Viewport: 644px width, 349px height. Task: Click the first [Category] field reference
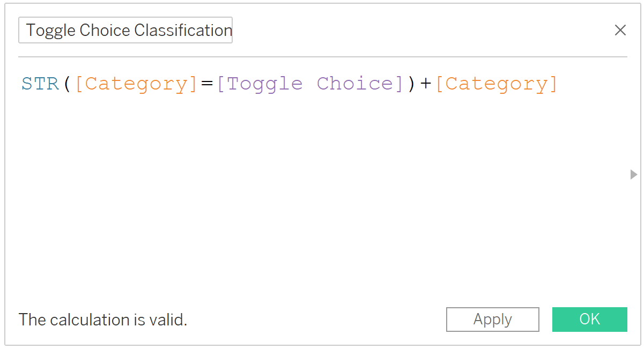(136, 84)
